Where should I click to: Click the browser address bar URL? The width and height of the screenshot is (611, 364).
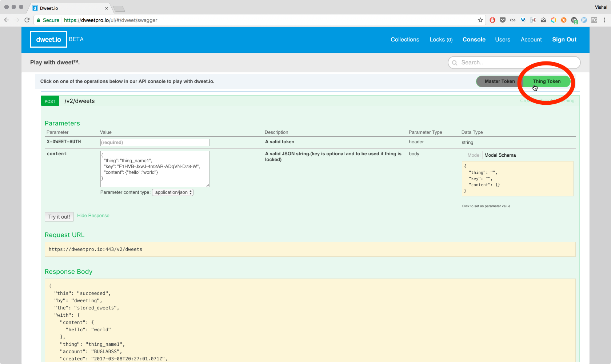click(x=111, y=20)
